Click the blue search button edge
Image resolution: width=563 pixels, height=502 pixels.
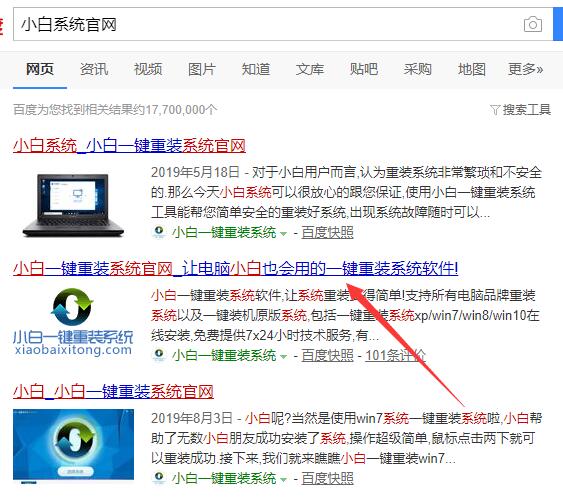point(558,24)
